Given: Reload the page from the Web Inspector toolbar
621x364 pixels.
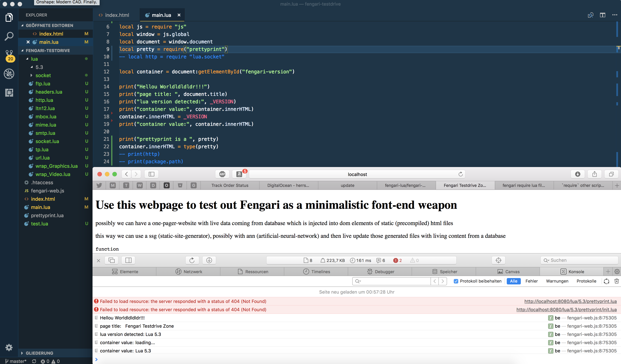Looking at the screenshot, I should click(x=192, y=260).
